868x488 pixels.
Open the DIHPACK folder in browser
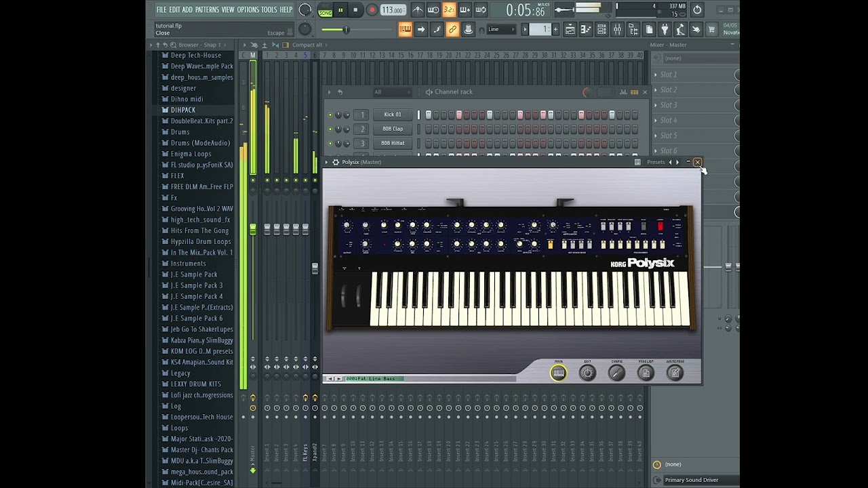tap(183, 110)
